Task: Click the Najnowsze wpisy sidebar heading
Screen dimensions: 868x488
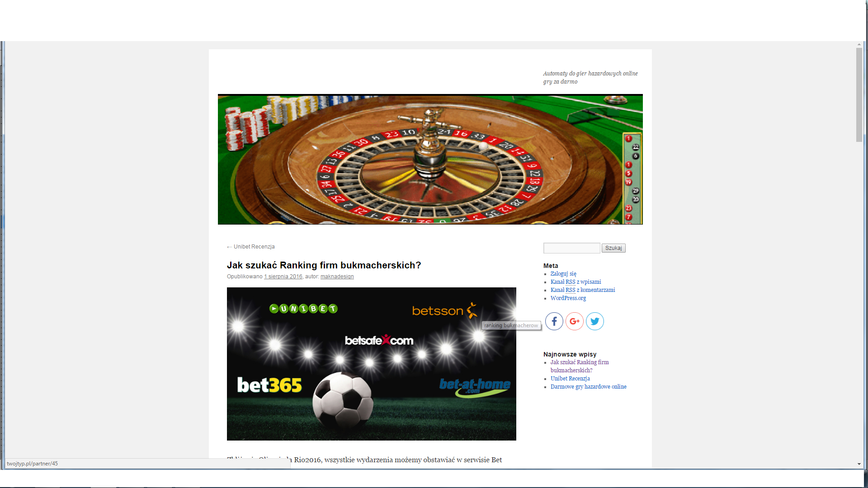Action: point(570,354)
